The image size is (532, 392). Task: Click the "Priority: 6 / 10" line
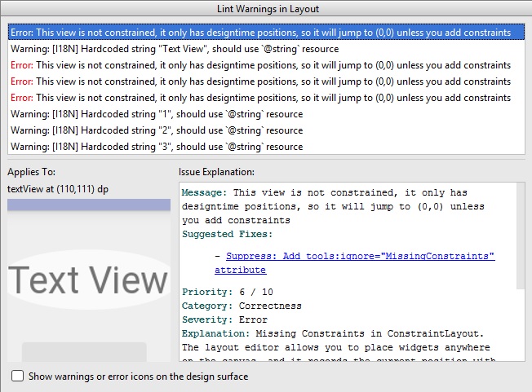pyautogui.click(x=228, y=292)
